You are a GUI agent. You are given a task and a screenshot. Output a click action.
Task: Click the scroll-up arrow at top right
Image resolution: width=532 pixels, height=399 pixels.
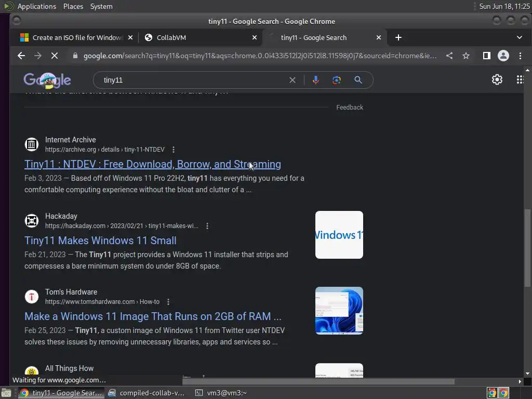[527, 70]
